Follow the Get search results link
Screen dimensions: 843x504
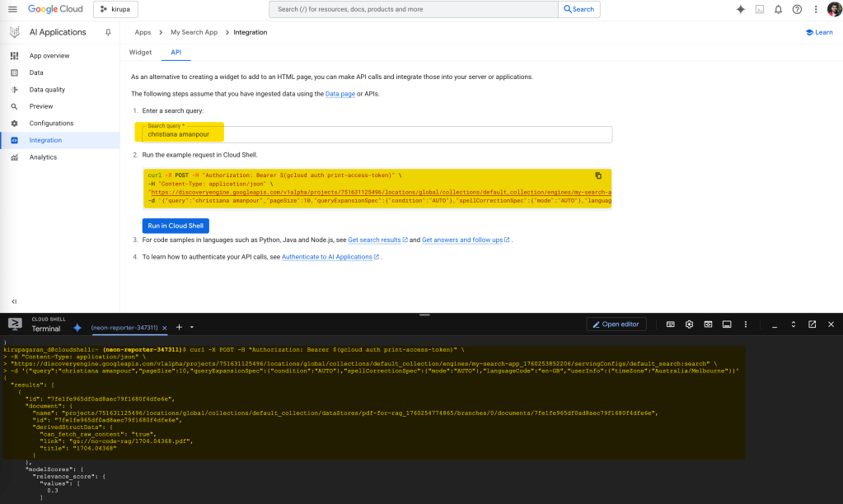click(x=374, y=240)
